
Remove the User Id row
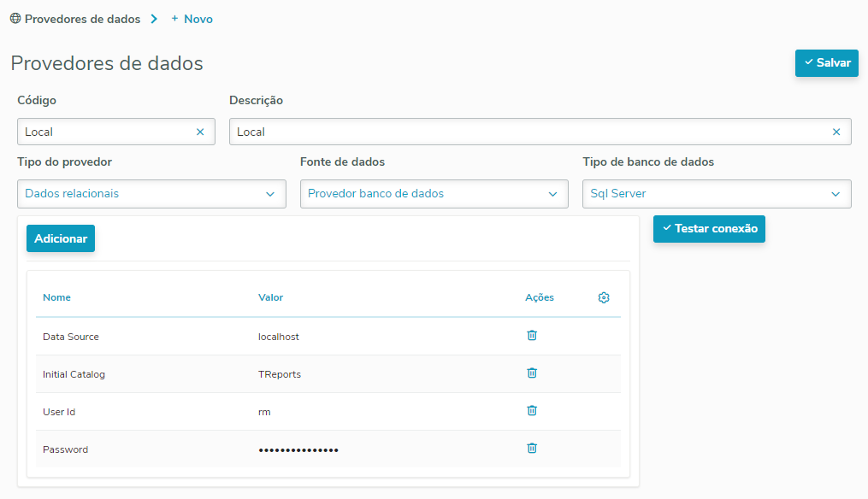[532, 411]
